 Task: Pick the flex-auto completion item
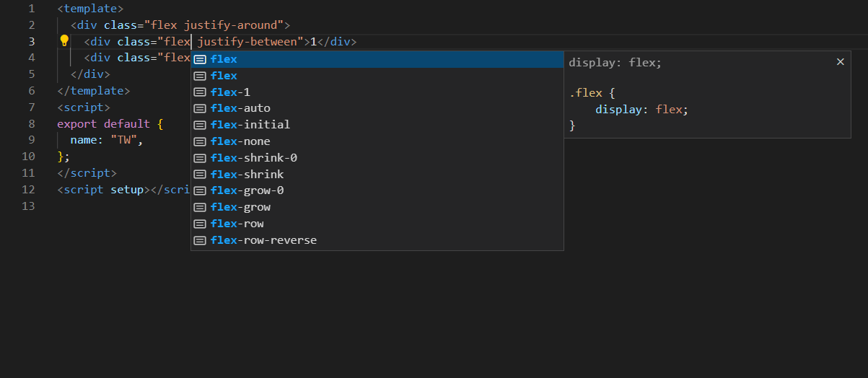377,108
